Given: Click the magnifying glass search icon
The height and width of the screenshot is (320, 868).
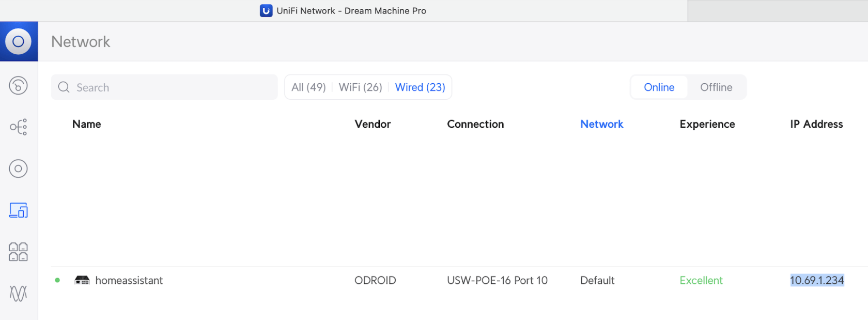Looking at the screenshot, I should coord(64,87).
